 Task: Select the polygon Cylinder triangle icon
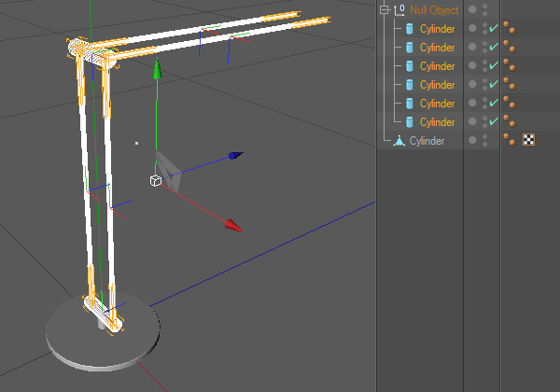pos(399,141)
